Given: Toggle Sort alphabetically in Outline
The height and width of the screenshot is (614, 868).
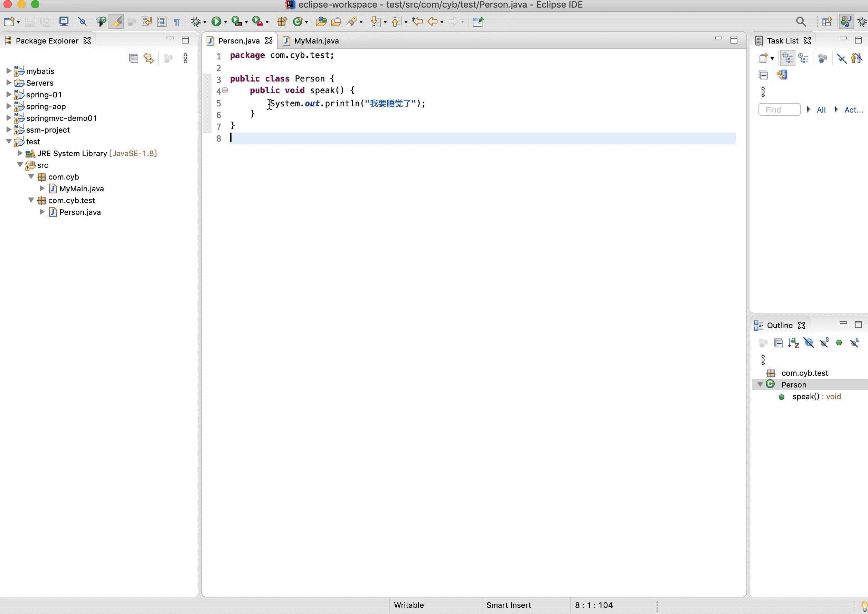Looking at the screenshot, I should click(793, 343).
